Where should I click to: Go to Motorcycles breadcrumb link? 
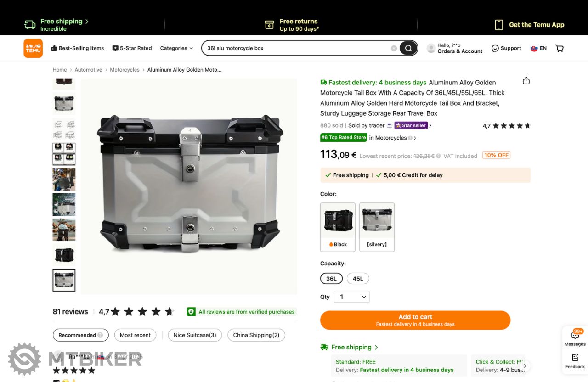coord(124,70)
